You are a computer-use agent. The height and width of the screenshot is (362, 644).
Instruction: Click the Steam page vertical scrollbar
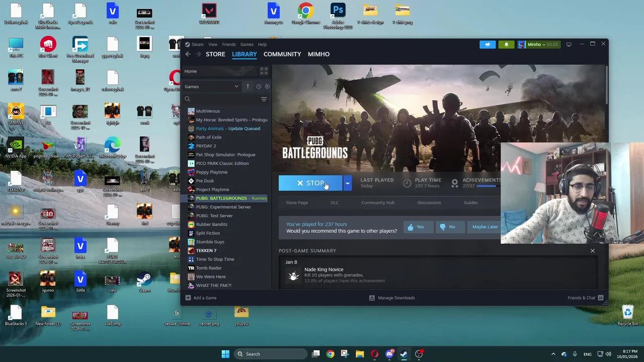(606, 85)
